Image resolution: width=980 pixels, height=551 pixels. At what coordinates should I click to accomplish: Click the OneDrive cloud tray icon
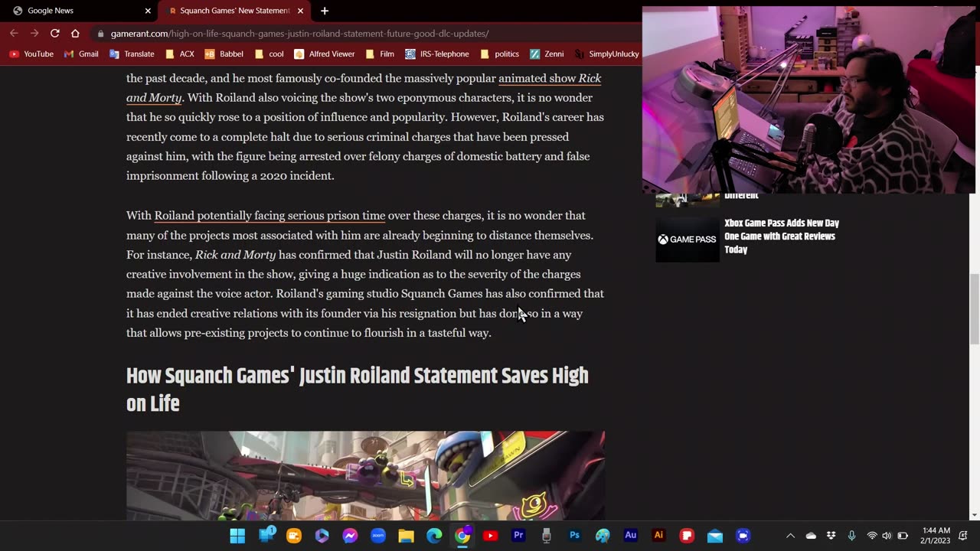(811, 536)
